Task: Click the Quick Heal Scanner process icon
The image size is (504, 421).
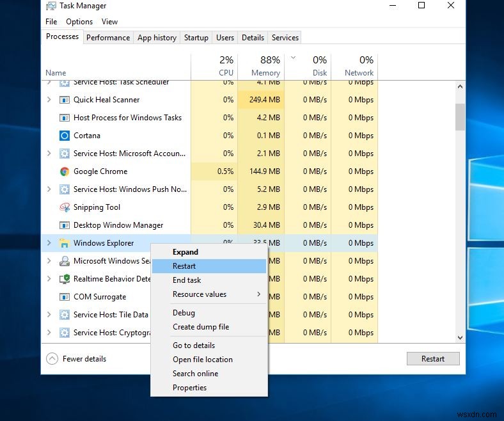Action: pyautogui.click(x=65, y=100)
